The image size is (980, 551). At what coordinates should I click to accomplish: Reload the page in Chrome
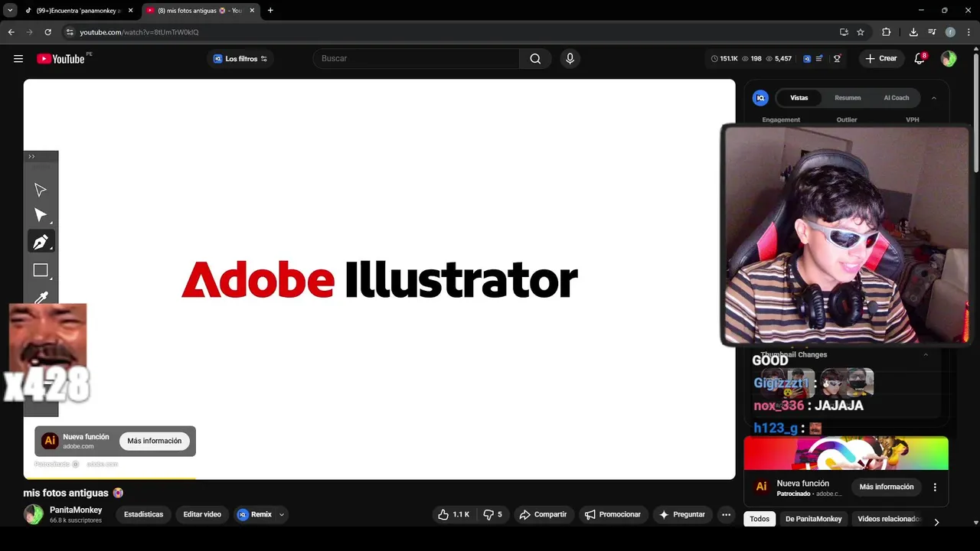coord(47,32)
